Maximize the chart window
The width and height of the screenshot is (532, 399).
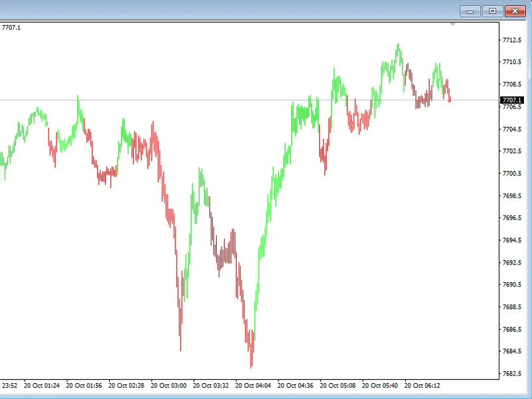(492, 11)
